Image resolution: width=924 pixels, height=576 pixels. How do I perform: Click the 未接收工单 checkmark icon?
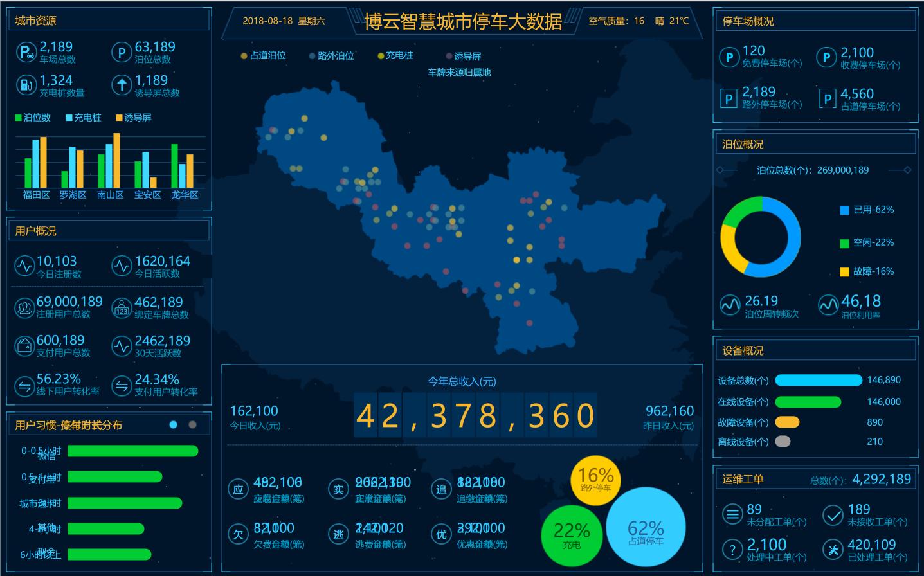click(x=834, y=514)
